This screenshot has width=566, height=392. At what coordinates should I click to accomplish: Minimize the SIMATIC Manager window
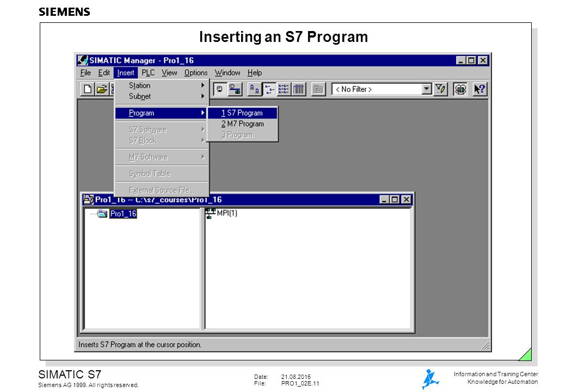tap(460, 60)
